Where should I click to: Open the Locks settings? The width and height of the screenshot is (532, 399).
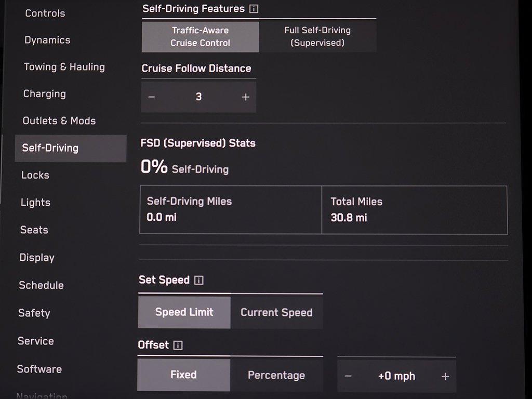click(x=35, y=175)
